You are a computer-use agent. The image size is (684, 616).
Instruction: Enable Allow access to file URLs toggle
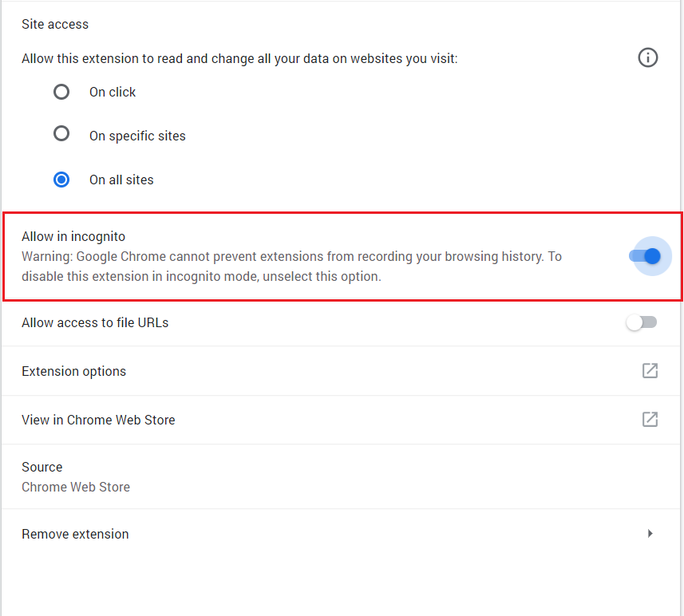[642, 322]
